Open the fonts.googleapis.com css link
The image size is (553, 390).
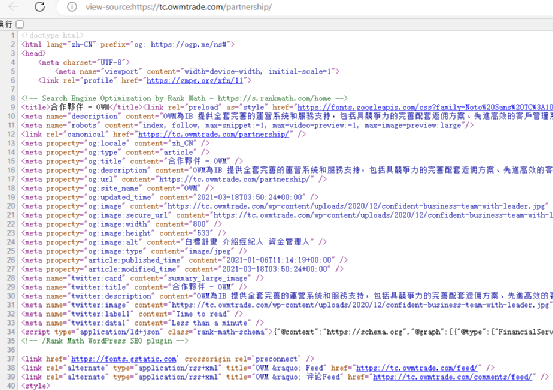(x=425, y=107)
